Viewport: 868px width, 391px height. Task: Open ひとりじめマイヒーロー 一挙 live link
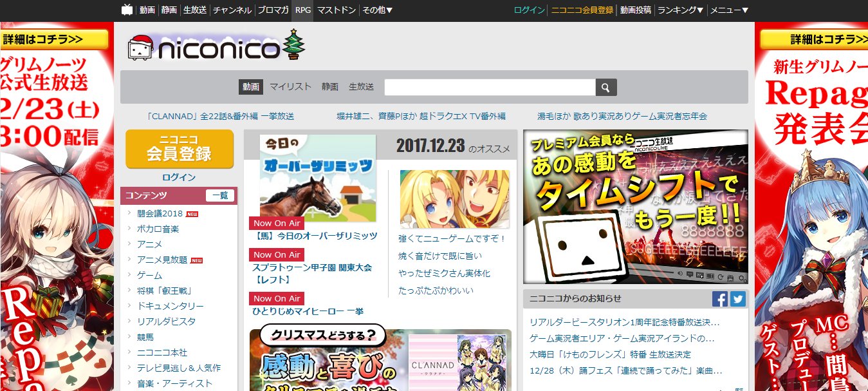(x=308, y=311)
